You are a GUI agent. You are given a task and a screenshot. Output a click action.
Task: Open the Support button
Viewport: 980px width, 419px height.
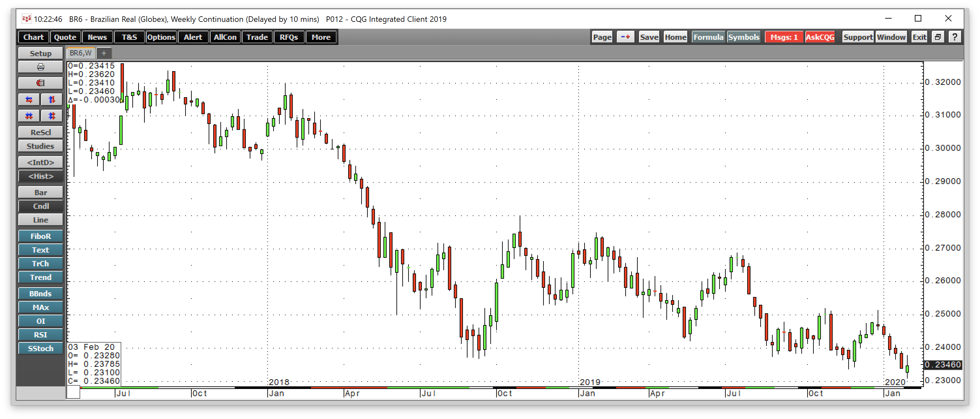[x=858, y=37]
